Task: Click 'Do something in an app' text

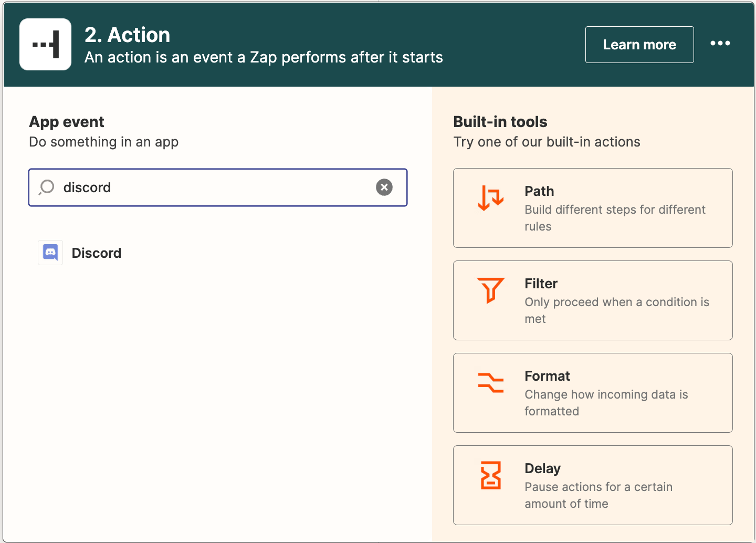Action: tap(104, 142)
